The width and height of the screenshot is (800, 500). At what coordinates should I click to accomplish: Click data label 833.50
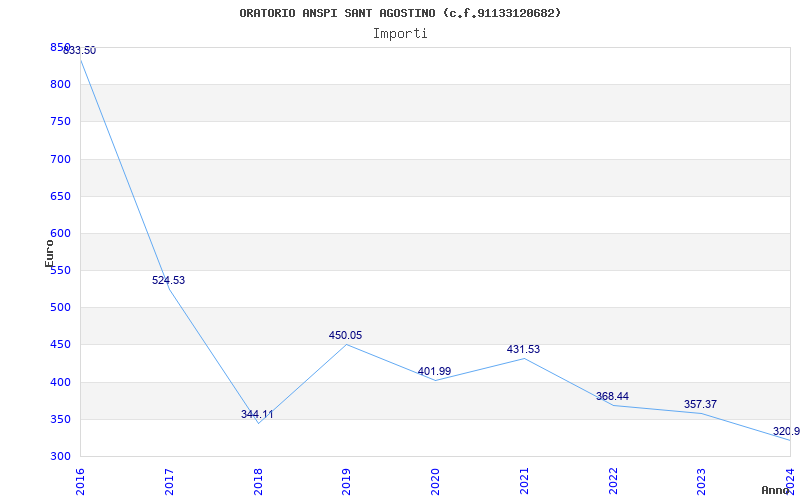[79, 51]
